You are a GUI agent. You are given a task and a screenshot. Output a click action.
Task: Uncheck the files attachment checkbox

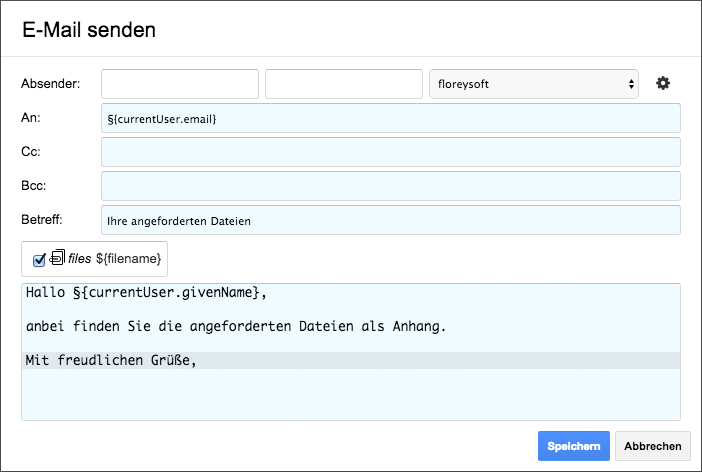(39, 260)
